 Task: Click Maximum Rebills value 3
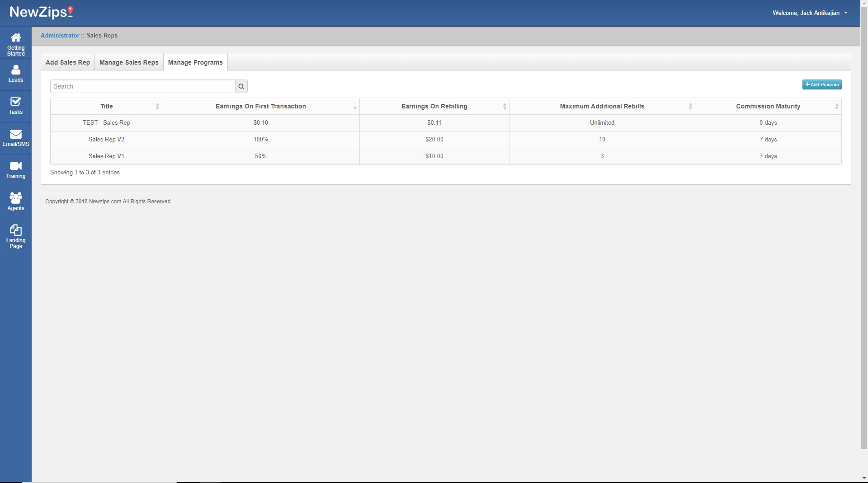[x=602, y=156]
